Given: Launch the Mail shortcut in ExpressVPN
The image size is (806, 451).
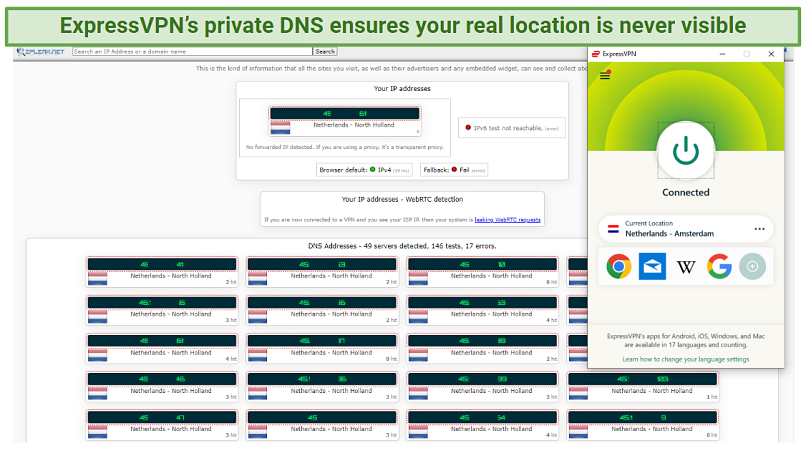Looking at the screenshot, I should click(652, 266).
